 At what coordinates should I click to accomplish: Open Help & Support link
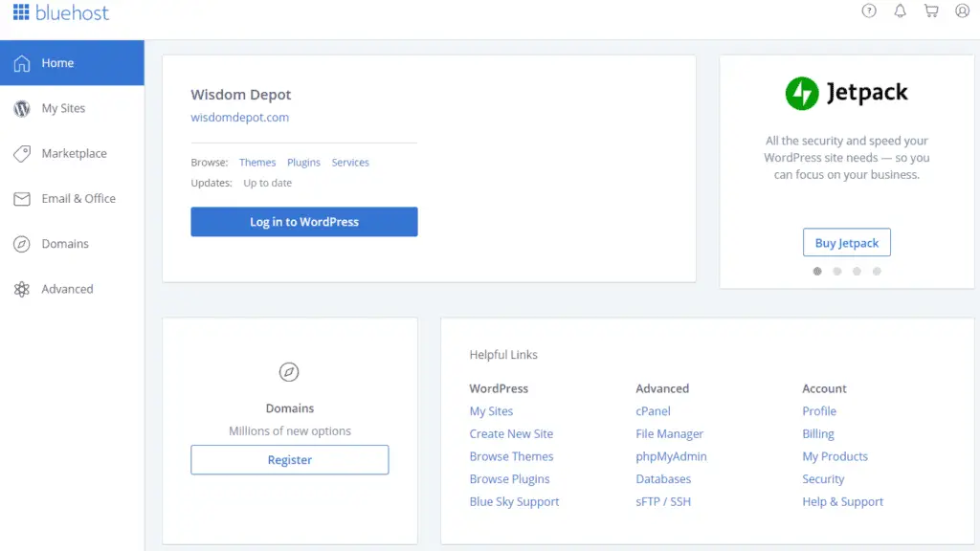842,501
